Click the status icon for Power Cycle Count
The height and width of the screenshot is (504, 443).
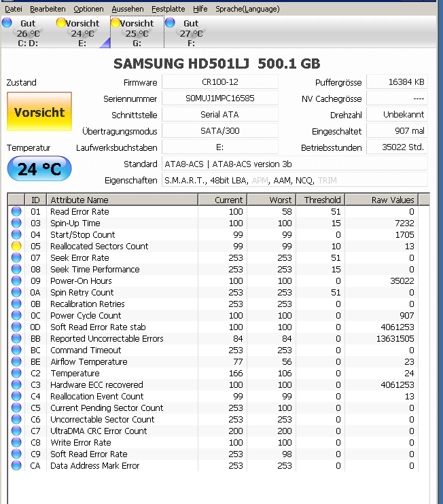click(16, 315)
